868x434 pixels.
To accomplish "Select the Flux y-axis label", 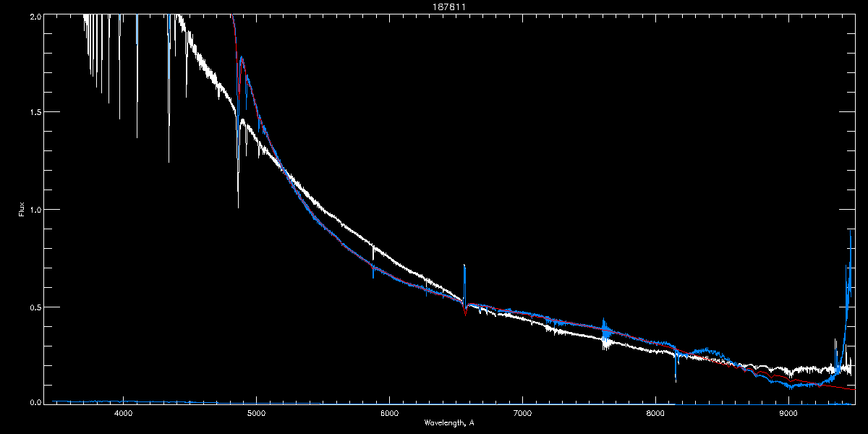I will (21, 209).
